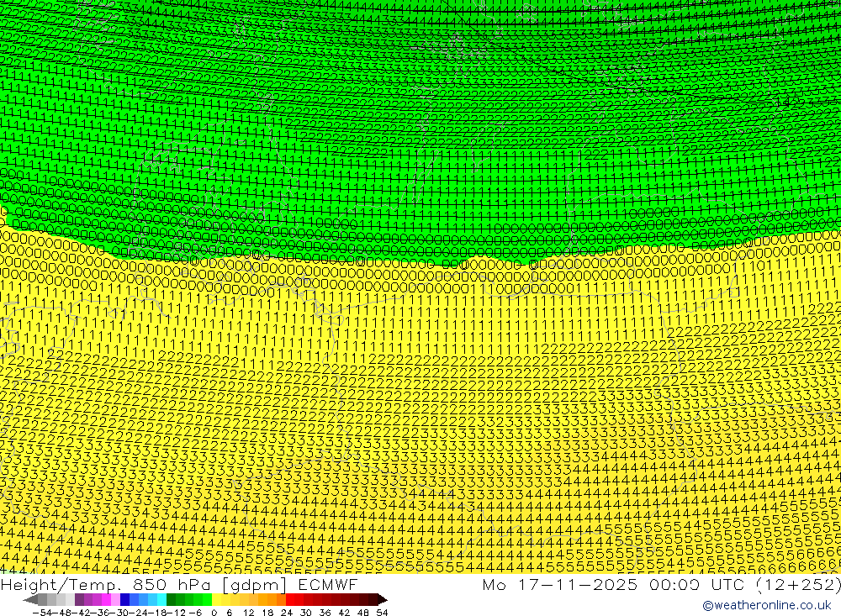
Task: Click the '-6' value on the temperature scale
Action: 196,613
